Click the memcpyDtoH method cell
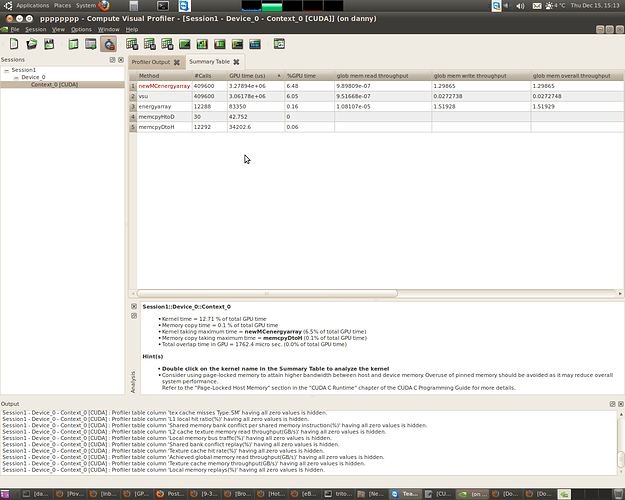Screen dimensions: 625x500 point(165,127)
